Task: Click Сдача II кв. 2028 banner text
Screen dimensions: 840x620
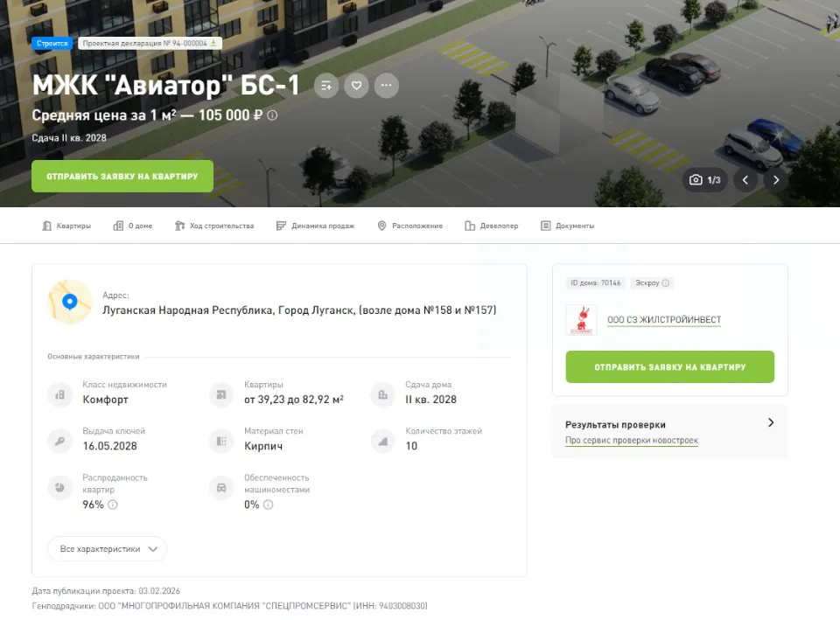Action: pos(69,137)
